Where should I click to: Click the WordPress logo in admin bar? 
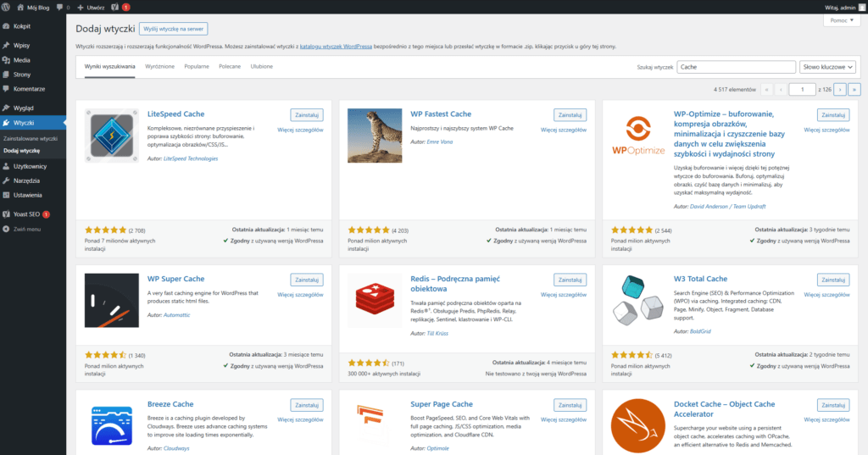coord(7,7)
